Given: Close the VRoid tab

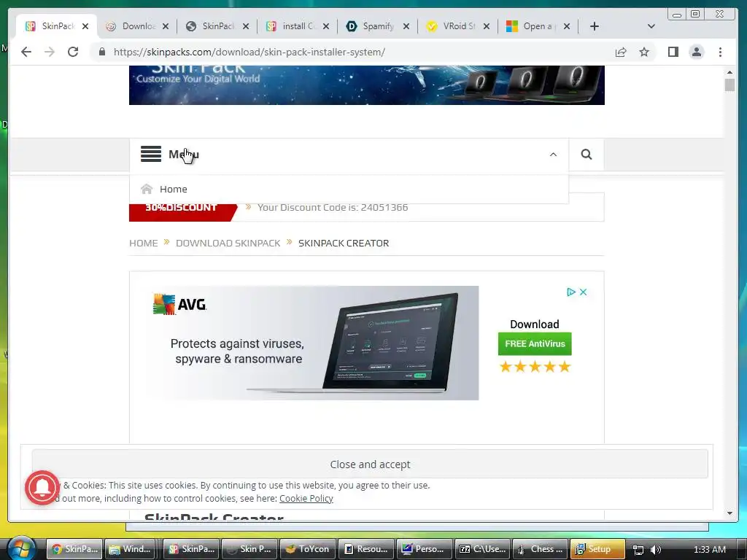Looking at the screenshot, I should tap(487, 26).
